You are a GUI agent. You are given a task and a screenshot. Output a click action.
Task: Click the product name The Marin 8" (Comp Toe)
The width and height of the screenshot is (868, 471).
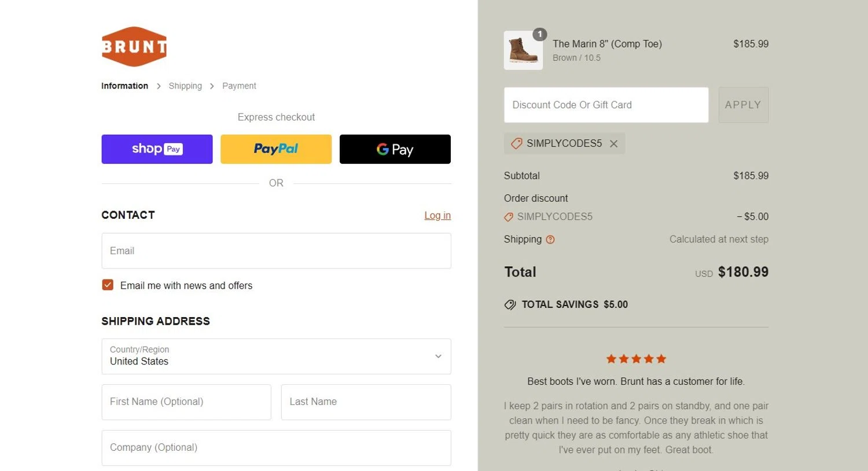tap(607, 44)
